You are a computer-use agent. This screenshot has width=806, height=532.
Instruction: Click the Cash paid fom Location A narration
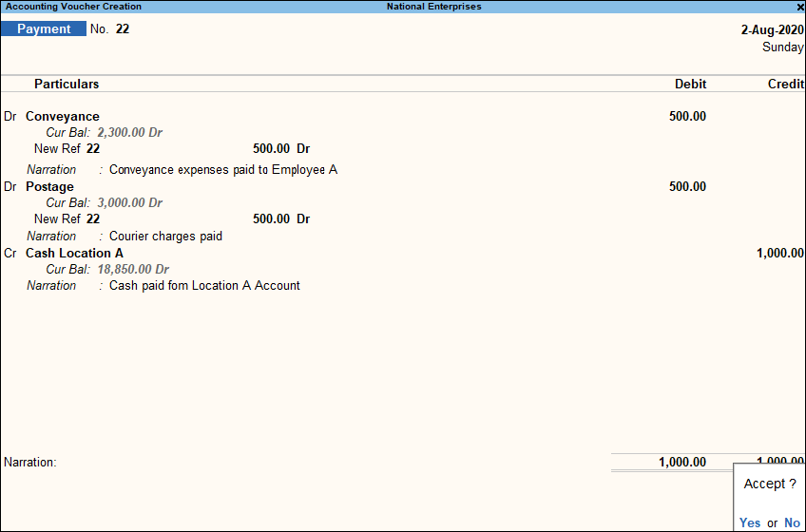(x=204, y=285)
